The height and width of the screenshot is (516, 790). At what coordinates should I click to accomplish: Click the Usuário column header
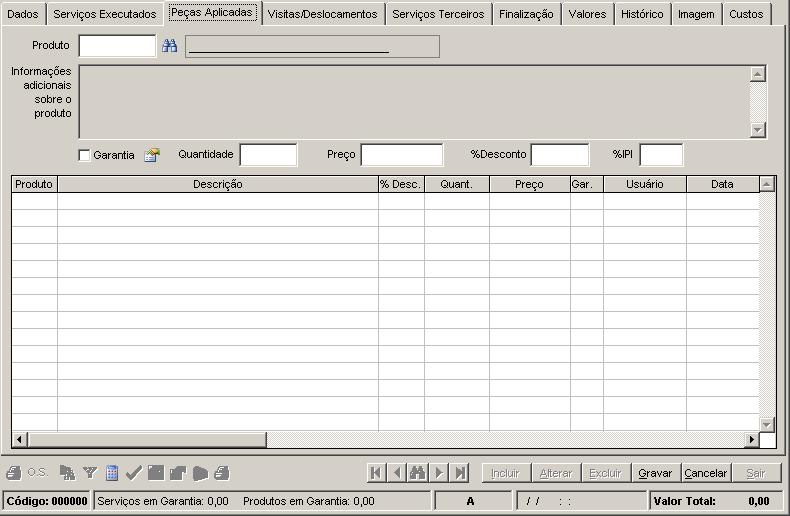(x=645, y=184)
